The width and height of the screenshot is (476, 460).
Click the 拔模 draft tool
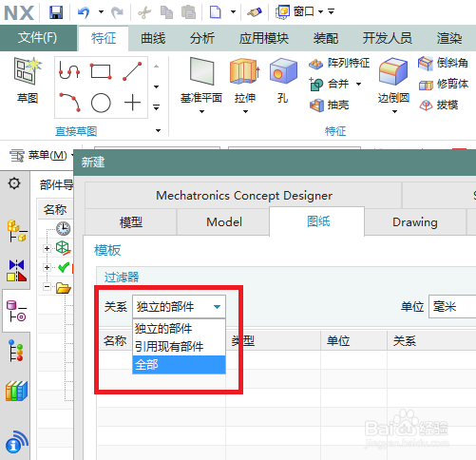pos(439,105)
